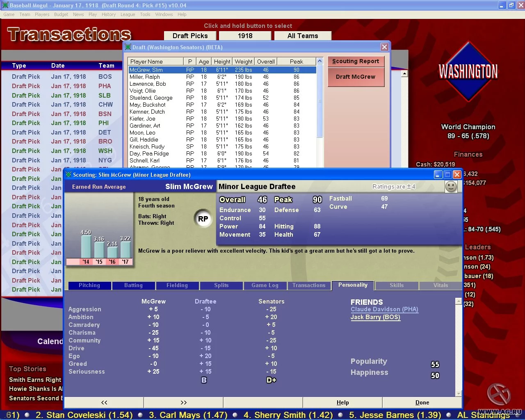Open the Players menu
Image resolution: width=525 pixels, height=420 pixels.
(x=42, y=14)
